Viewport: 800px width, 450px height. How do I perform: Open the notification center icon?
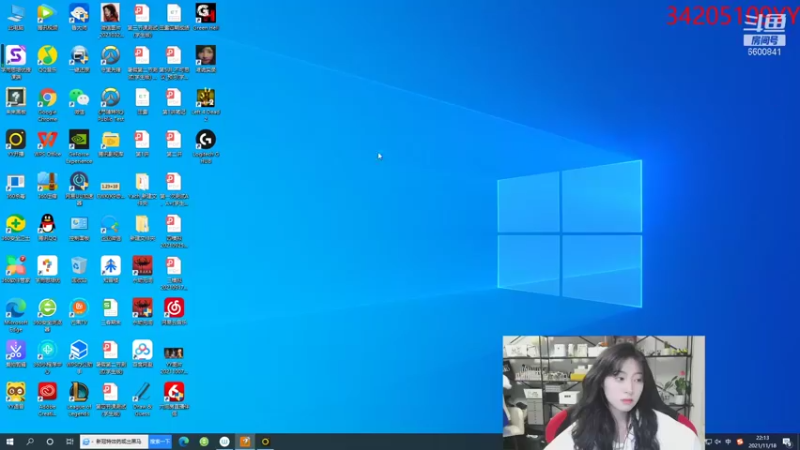(x=787, y=442)
